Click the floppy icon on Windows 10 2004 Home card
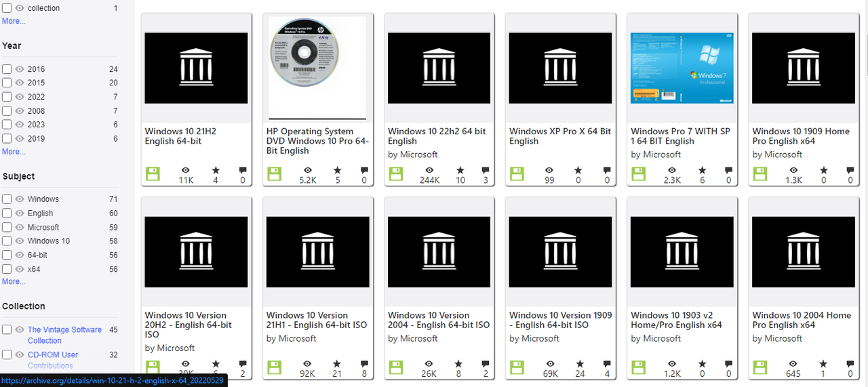Image resolution: width=868 pixels, height=387 pixels. tap(759, 367)
